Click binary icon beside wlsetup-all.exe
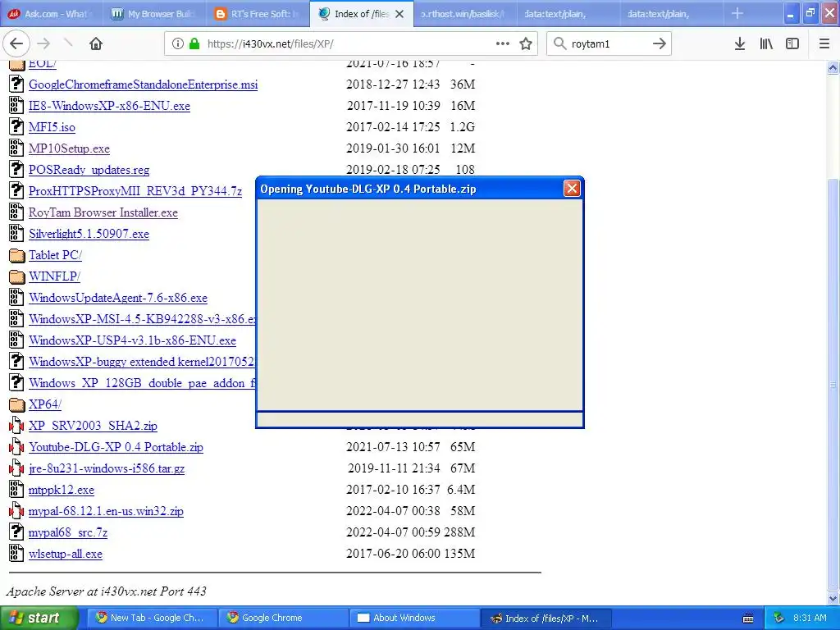 point(16,554)
